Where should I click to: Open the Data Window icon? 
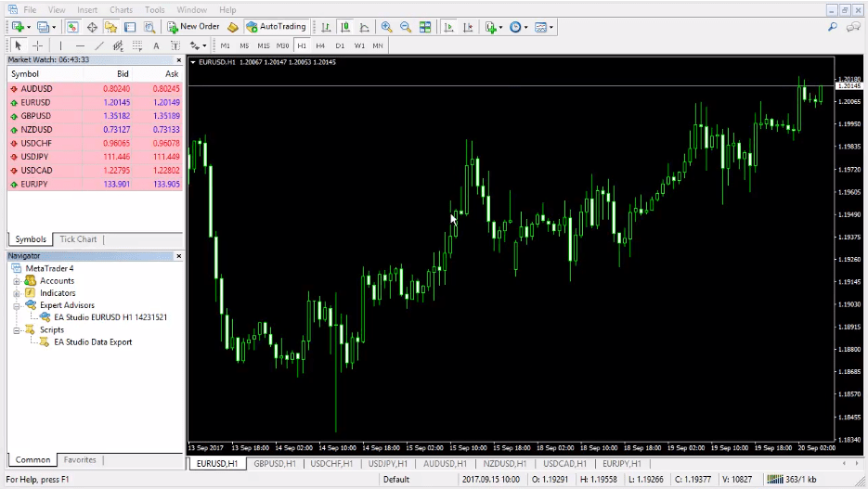[x=92, y=27]
